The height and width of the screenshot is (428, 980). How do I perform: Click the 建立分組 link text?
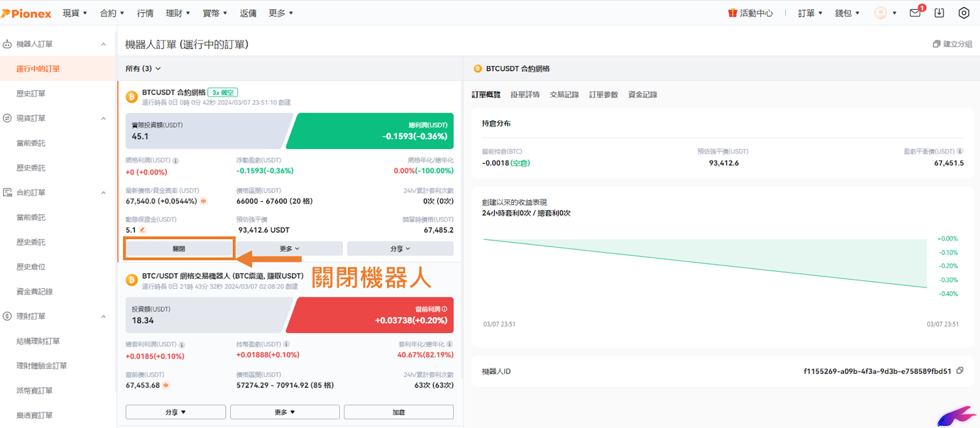tap(957, 44)
